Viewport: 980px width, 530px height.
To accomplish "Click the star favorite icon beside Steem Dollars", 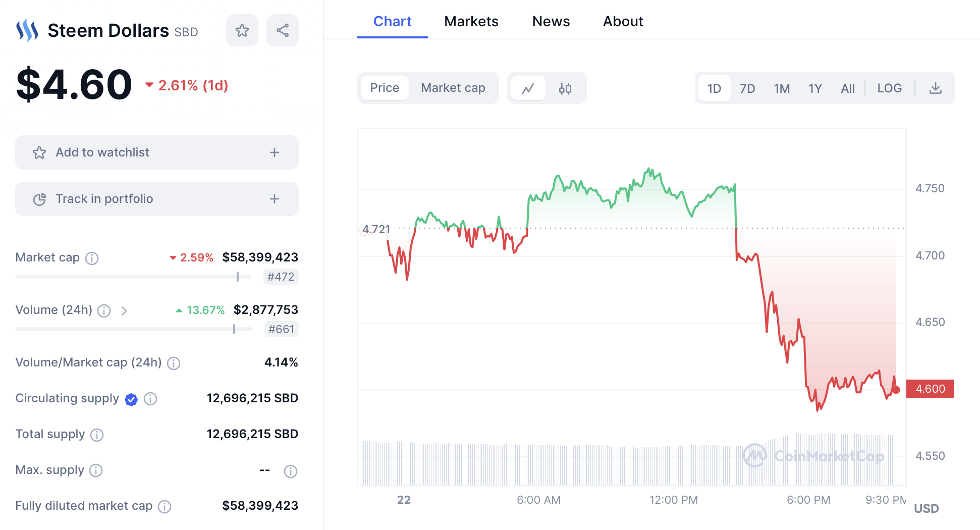I will tap(242, 31).
